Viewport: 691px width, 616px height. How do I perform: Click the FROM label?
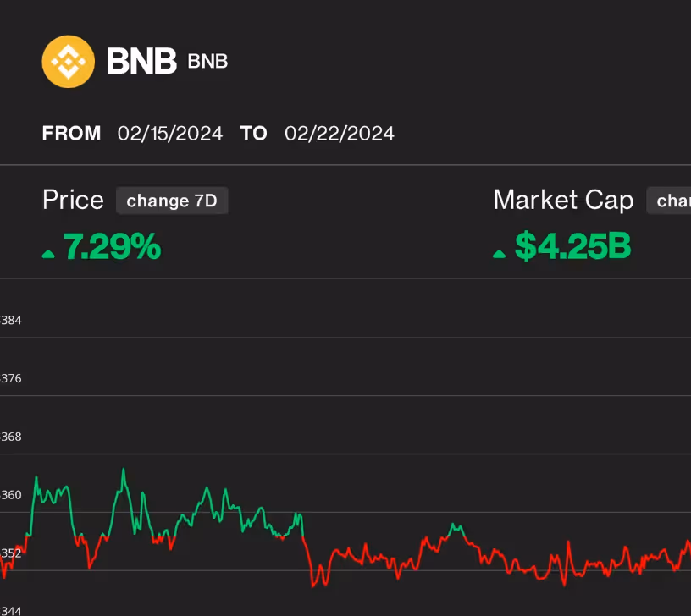(71, 134)
